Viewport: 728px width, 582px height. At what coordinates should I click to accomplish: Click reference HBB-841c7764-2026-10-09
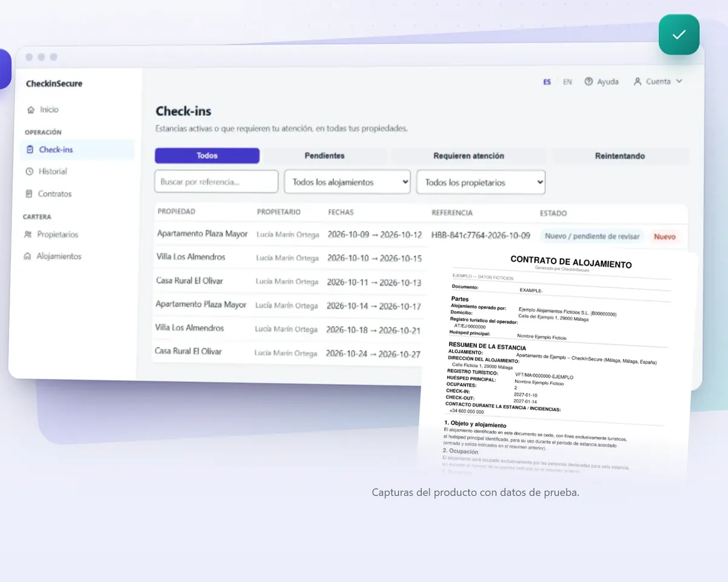[480, 235]
